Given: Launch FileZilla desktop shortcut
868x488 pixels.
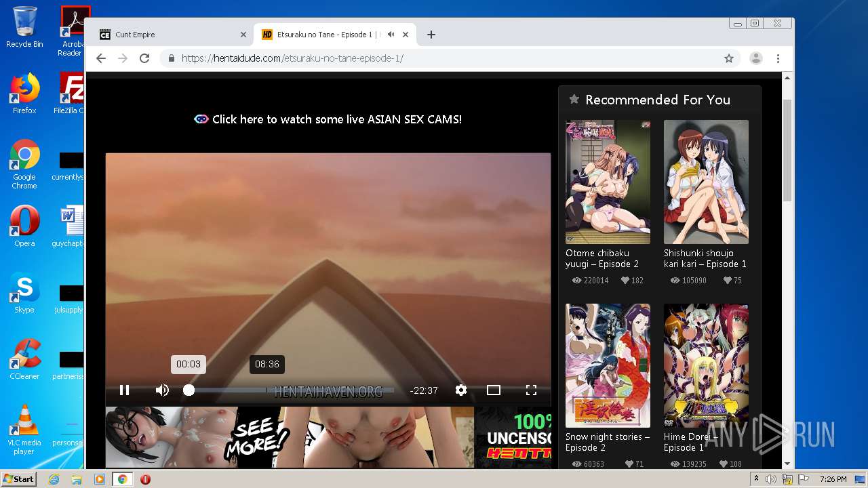Looking at the screenshot, I should [70, 94].
